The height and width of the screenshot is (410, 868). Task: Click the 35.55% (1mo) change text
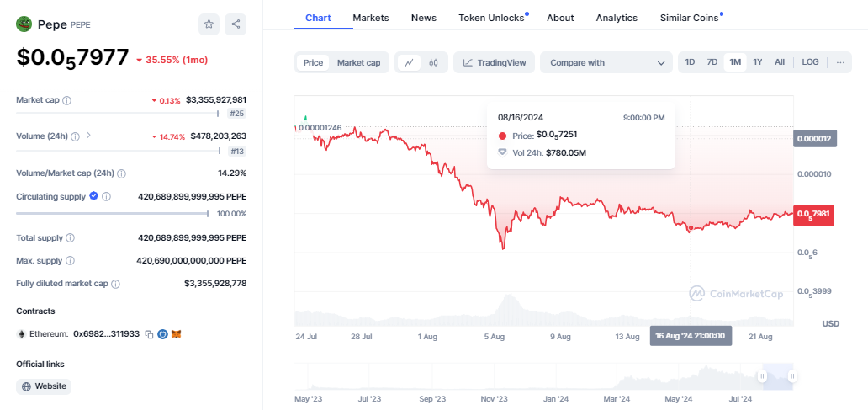[172, 60]
